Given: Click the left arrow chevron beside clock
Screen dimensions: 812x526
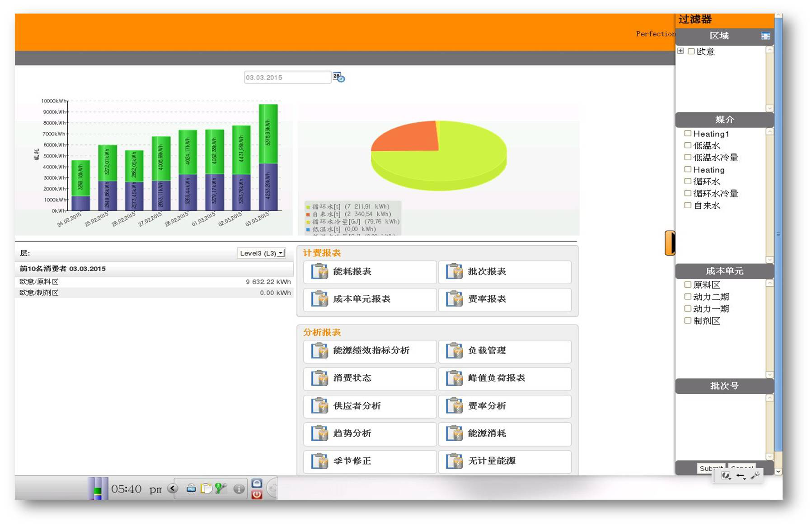Looking at the screenshot, I should [172, 489].
